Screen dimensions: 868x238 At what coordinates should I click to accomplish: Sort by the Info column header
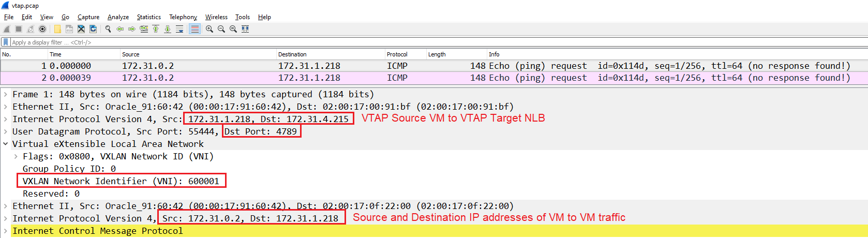677,54
